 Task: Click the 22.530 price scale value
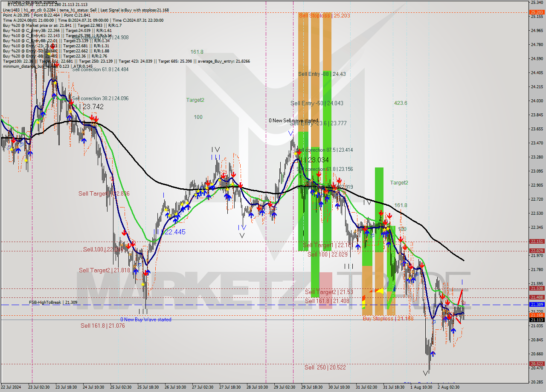pos(537,213)
